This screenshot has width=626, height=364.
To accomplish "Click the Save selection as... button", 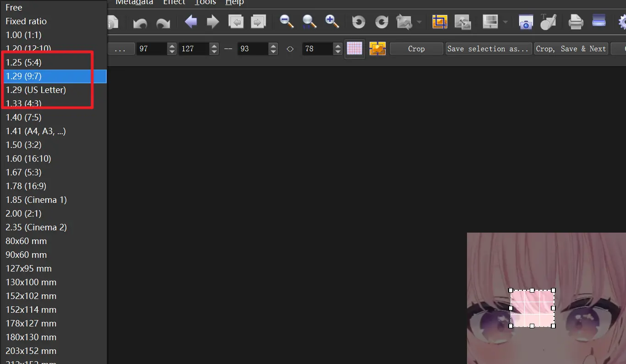I will point(488,49).
